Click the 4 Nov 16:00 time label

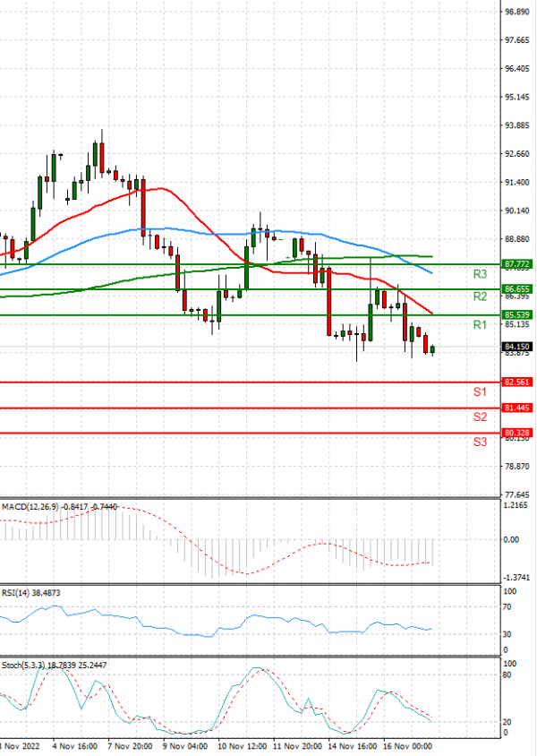(x=74, y=746)
